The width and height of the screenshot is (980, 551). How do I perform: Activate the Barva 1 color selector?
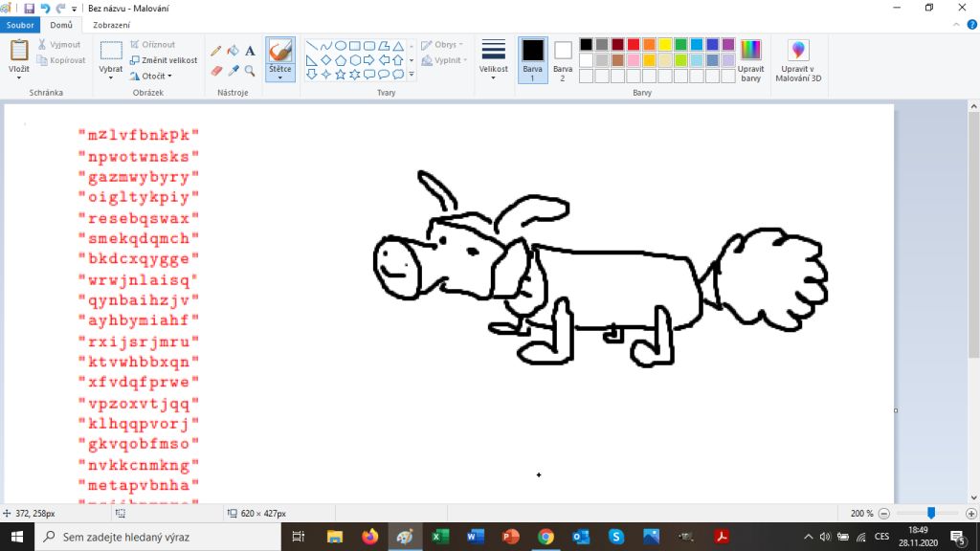tap(532, 59)
